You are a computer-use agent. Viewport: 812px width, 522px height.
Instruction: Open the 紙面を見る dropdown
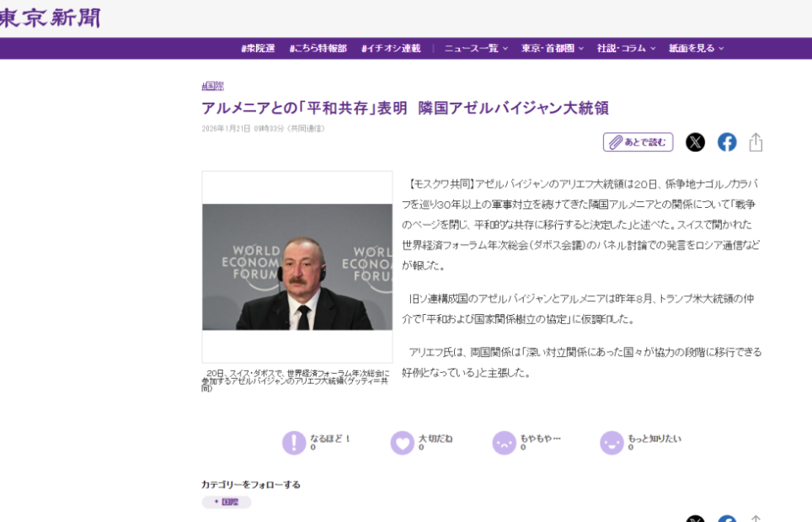click(x=696, y=49)
